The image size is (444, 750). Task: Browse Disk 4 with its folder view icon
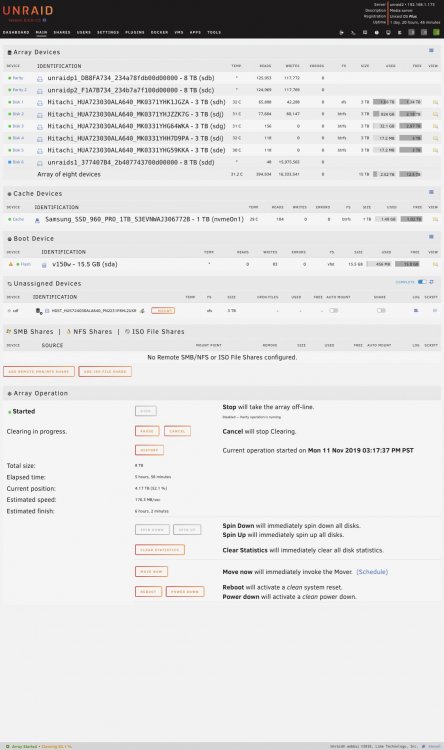(x=435, y=138)
